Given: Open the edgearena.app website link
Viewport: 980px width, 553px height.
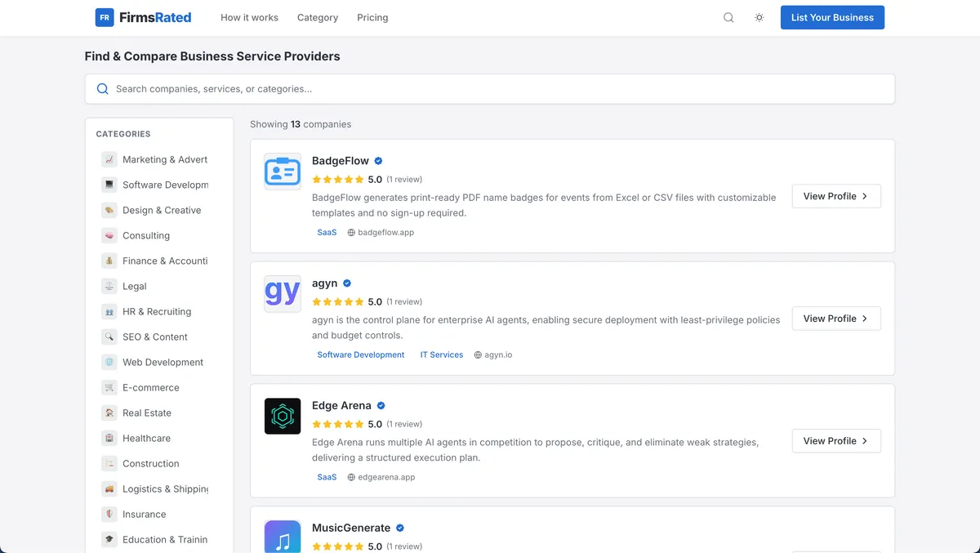Looking at the screenshot, I should [386, 478].
